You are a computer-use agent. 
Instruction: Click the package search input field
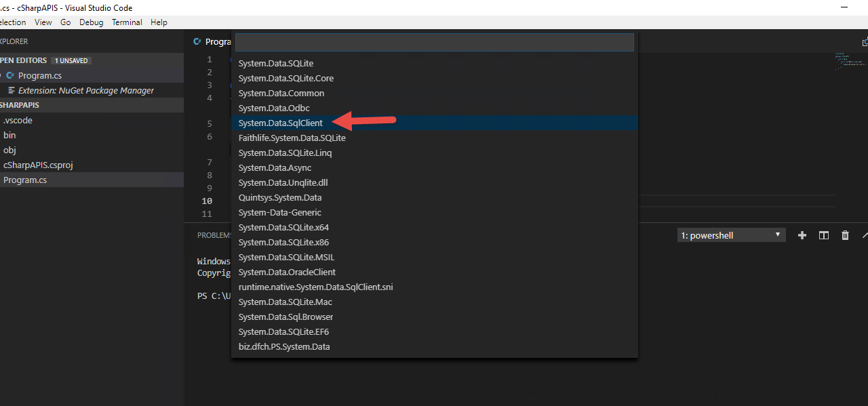click(x=434, y=43)
